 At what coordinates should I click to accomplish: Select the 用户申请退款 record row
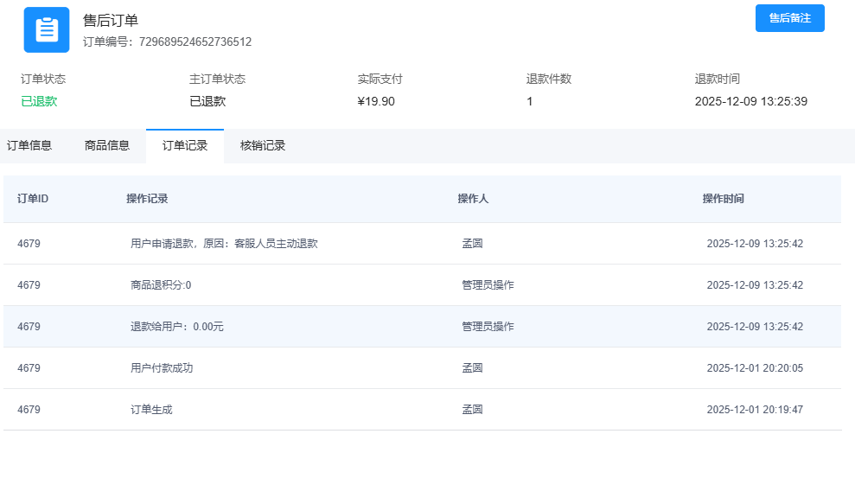[224, 244]
